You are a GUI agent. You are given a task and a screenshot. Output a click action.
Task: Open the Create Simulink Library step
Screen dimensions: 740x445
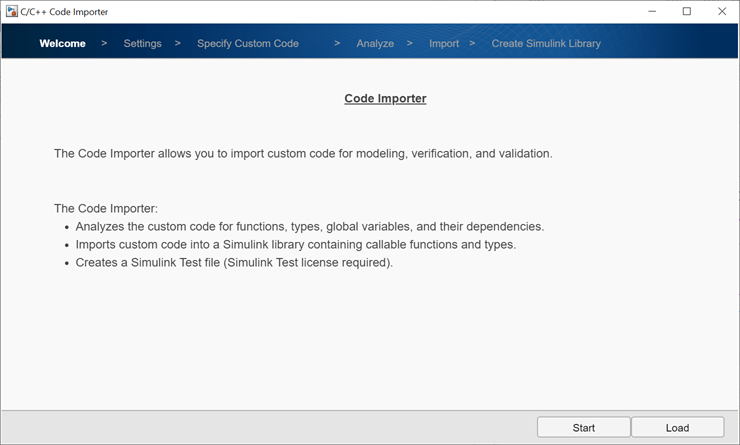546,44
